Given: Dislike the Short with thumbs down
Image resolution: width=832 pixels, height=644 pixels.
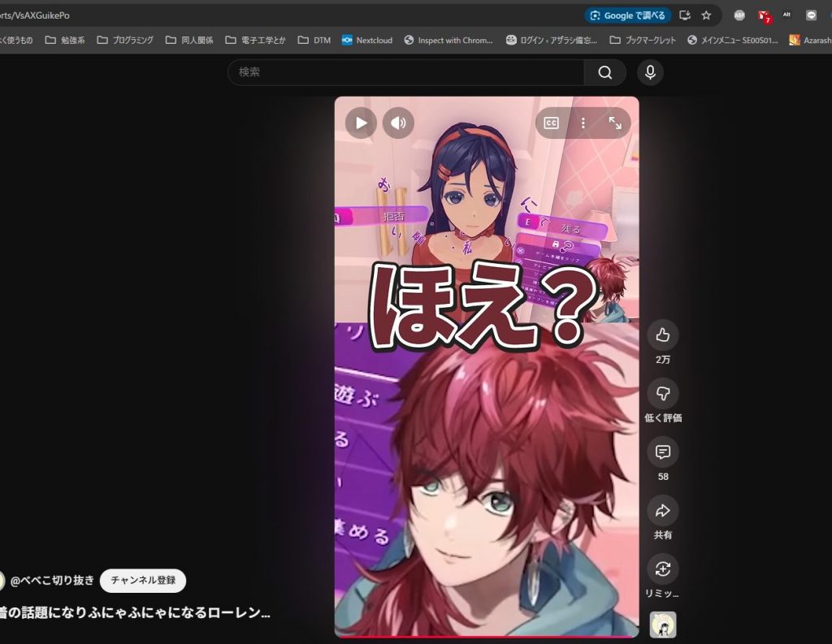Looking at the screenshot, I should click(x=662, y=394).
